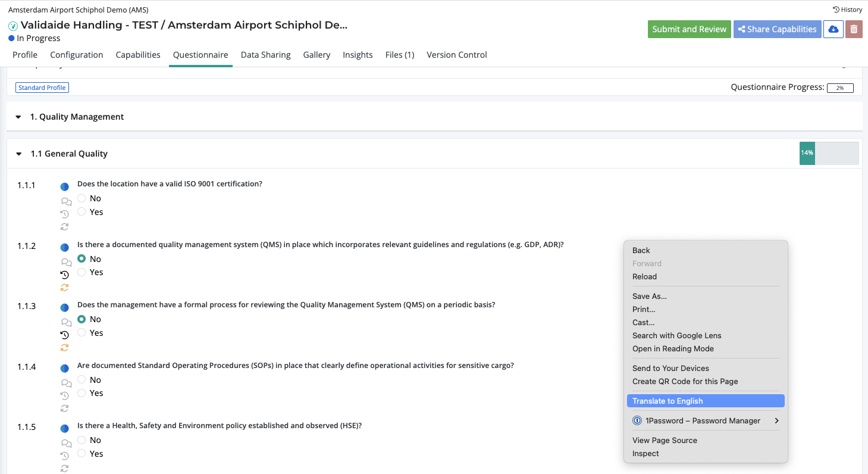Screen dimensions: 868x474
Task: Go to the Gallery tab
Action: coord(317,55)
